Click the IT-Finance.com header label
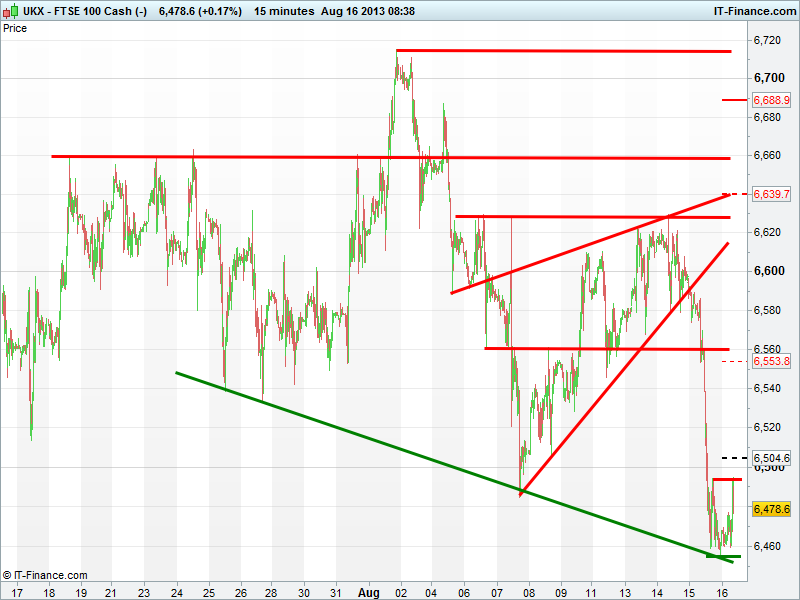The width and height of the screenshot is (800, 600). coord(755,11)
